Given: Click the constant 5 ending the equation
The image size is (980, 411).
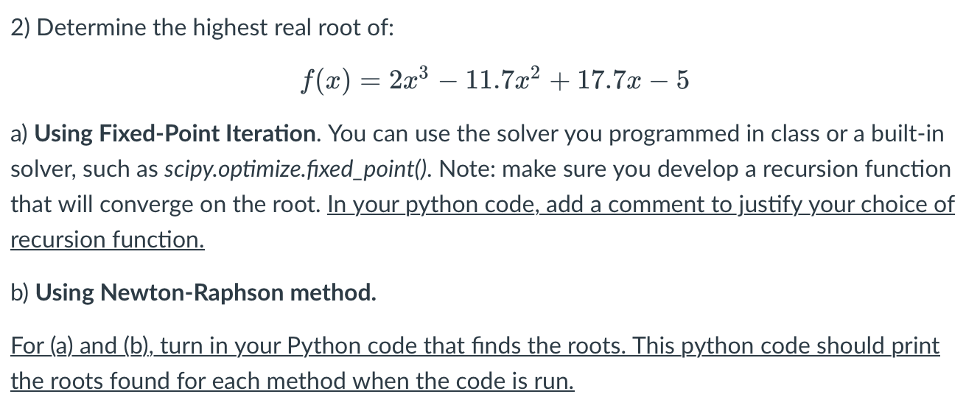Looking at the screenshot, I should click(x=682, y=82).
